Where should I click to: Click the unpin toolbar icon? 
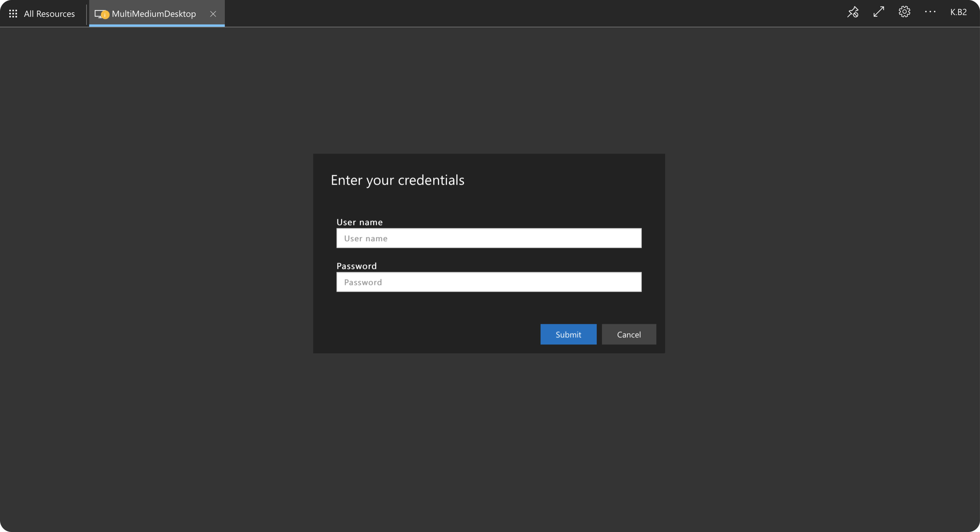point(853,12)
